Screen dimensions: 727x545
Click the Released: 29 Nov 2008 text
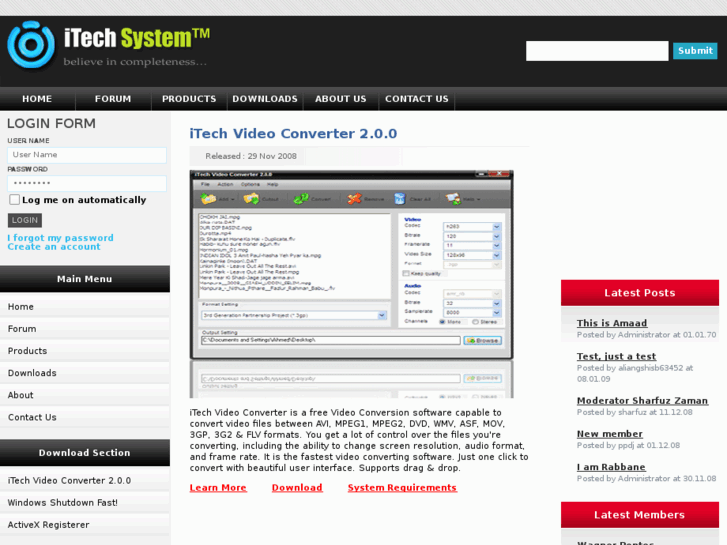click(x=251, y=156)
